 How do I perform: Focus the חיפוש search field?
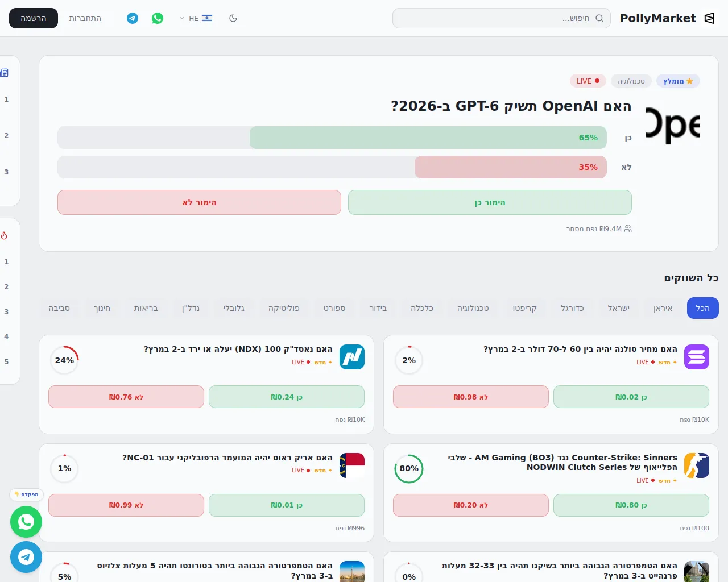point(502,18)
